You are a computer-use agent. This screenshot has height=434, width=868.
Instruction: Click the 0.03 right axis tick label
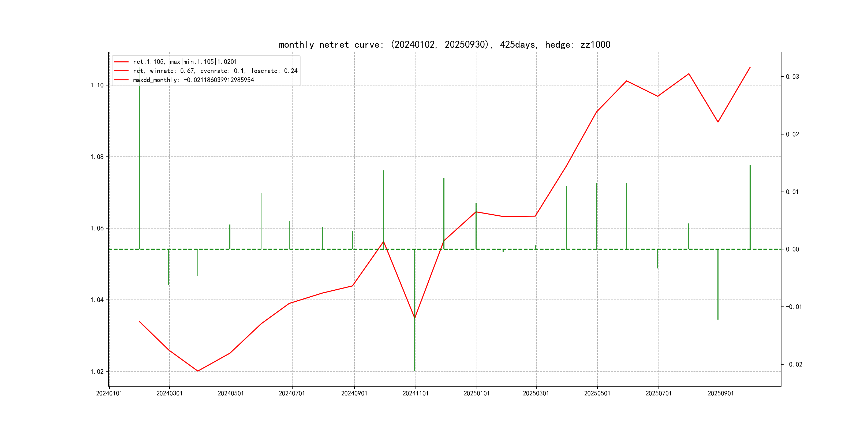(792, 77)
